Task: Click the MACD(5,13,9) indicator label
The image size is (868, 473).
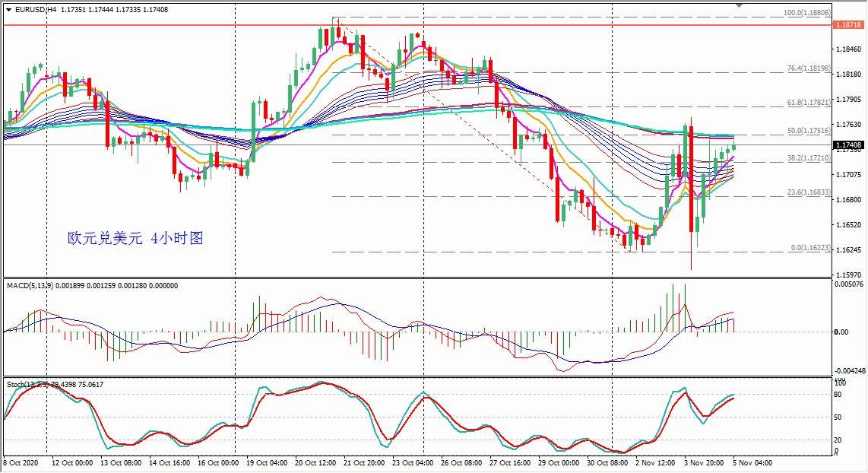Action: (x=30, y=286)
